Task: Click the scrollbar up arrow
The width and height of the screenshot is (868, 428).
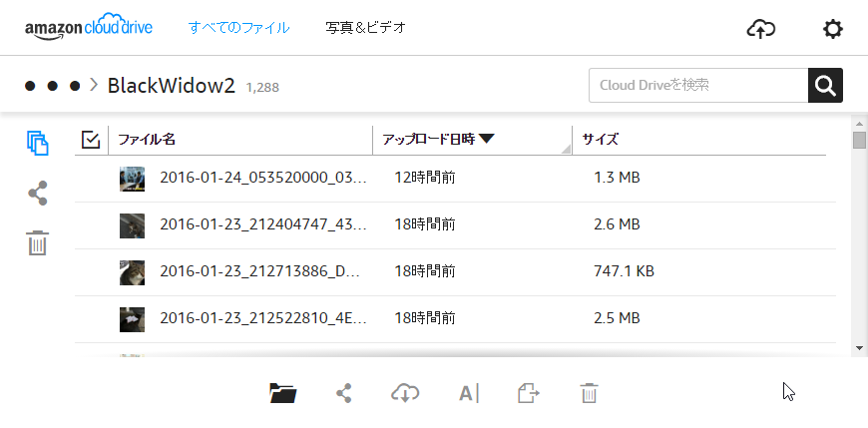Action: point(859,124)
